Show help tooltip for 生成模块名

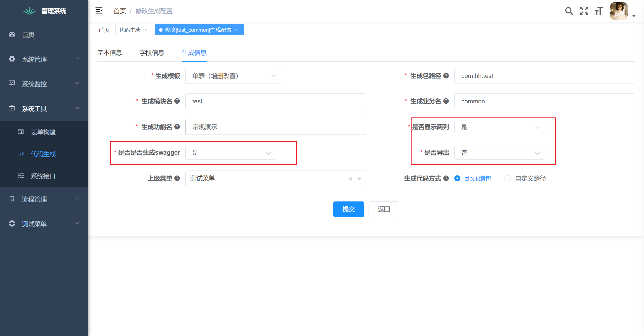coord(177,101)
